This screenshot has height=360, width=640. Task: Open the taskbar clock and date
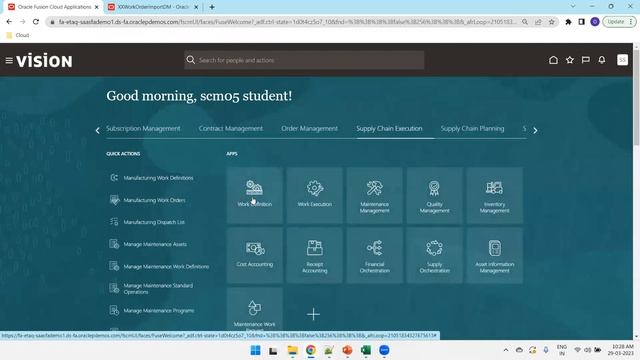[x=622, y=350]
